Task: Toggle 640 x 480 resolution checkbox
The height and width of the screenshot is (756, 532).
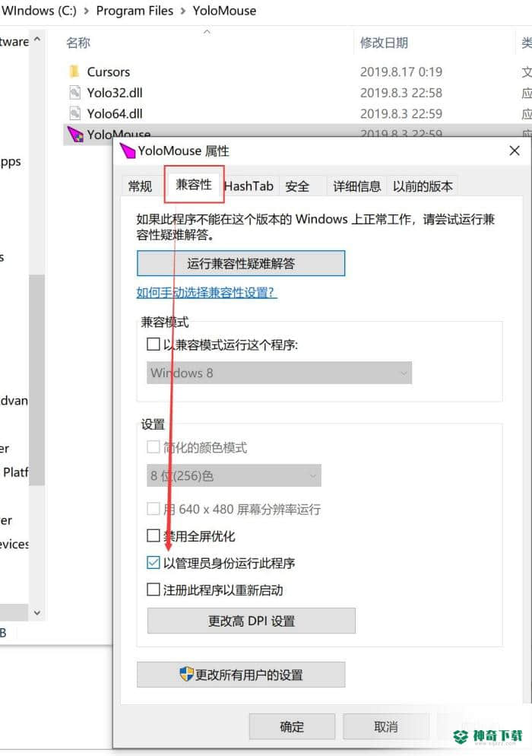Action: (x=154, y=509)
